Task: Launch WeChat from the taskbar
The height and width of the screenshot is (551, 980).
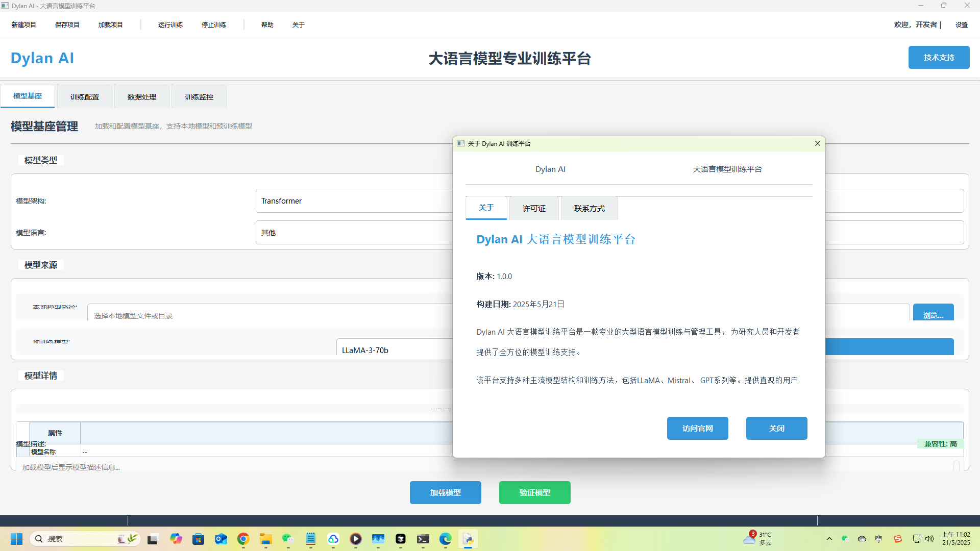Action: (x=288, y=539)
